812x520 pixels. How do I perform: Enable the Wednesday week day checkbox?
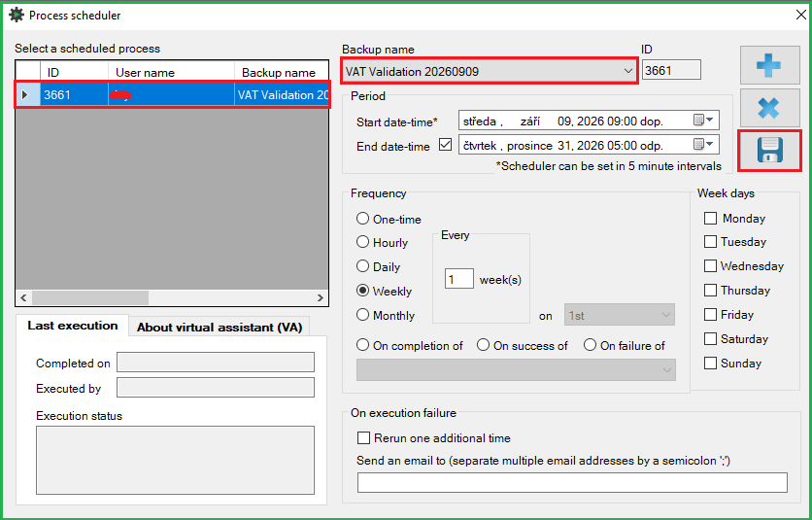[710, 266]
